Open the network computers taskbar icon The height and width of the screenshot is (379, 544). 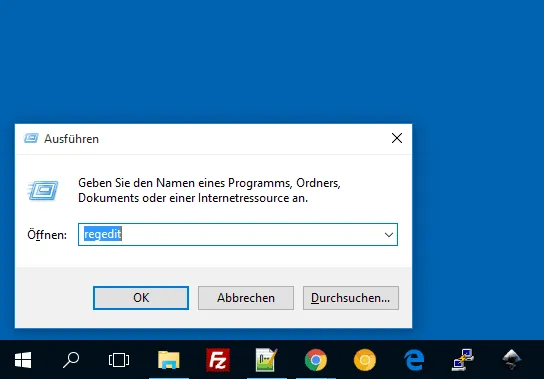(463, 360)
